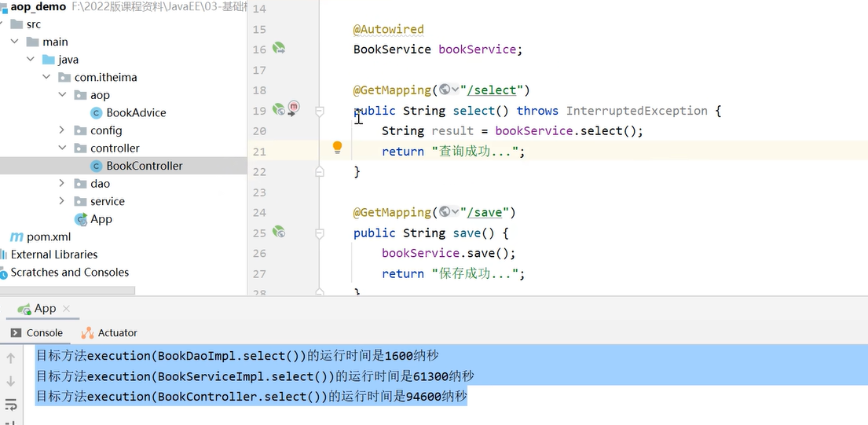Open dropdown arrow next to "/save" globe
The height and width of the screenshot is (425, 868).
pos(455,212)
